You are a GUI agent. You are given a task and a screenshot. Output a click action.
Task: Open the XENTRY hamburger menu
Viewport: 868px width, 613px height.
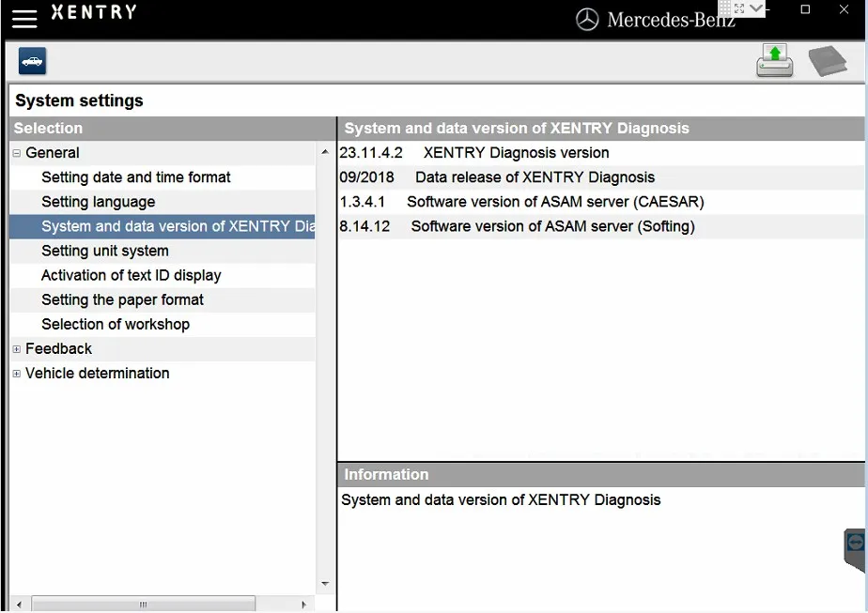click(x=24, y=18)
